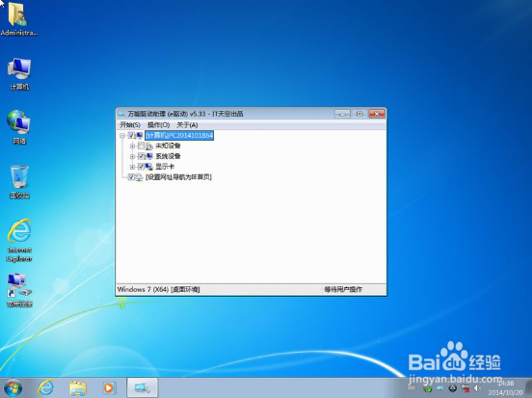Select the 系统设备 tree row text
The width and height of the screenshot is (532, 398).
coord(168,156)
